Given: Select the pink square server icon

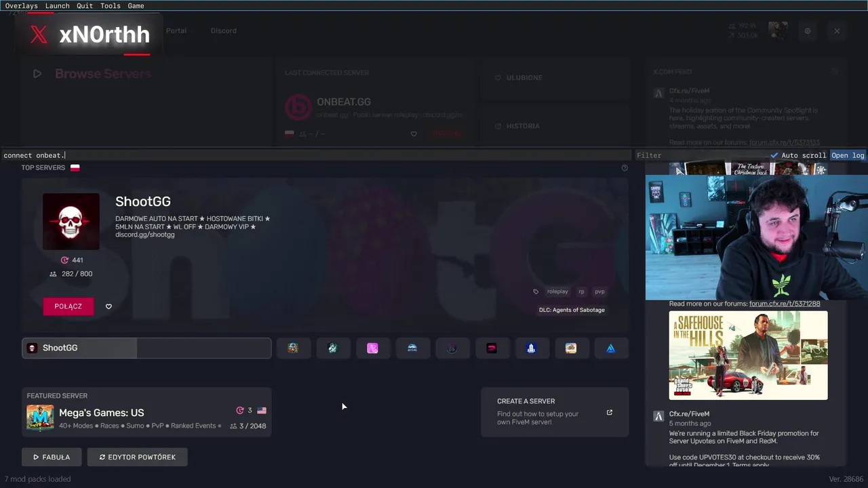Looking at the screenshot, I should click(372, 348).
